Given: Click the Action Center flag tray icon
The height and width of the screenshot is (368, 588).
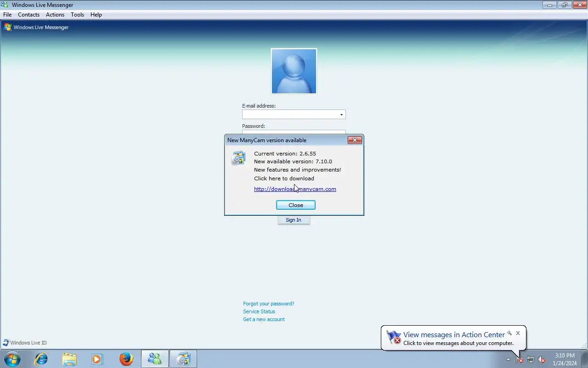Looking at the screenshot, I should pyautogui.click(x=520, y=359).
